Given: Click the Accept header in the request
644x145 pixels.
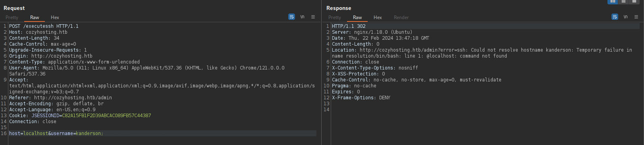Looking at the screenshot, I should click(162, 86).
